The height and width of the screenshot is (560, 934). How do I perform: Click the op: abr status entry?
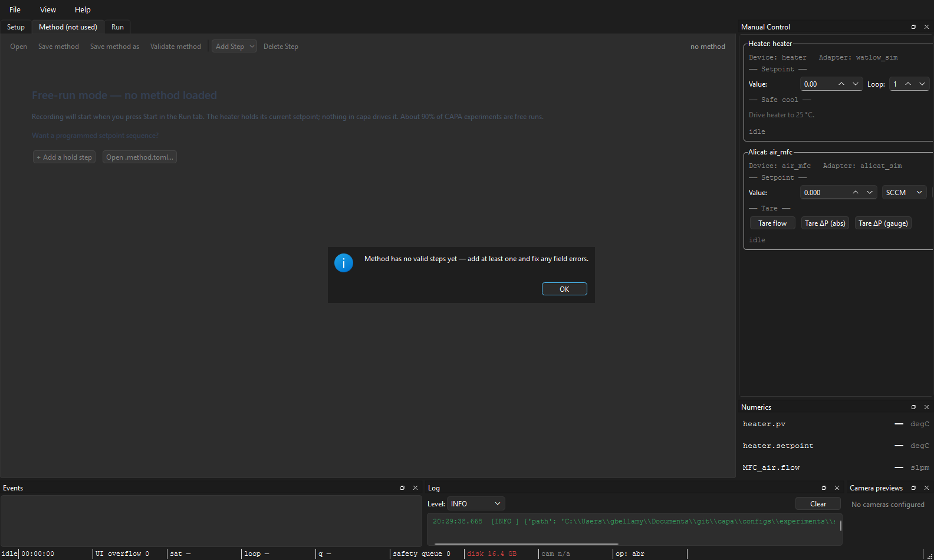(x=630, y=554)
